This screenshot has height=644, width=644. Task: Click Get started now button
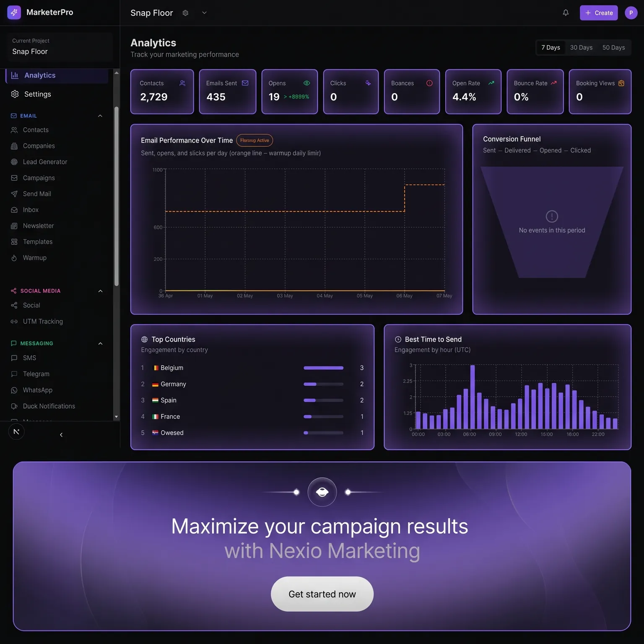(x=322, y=594)
